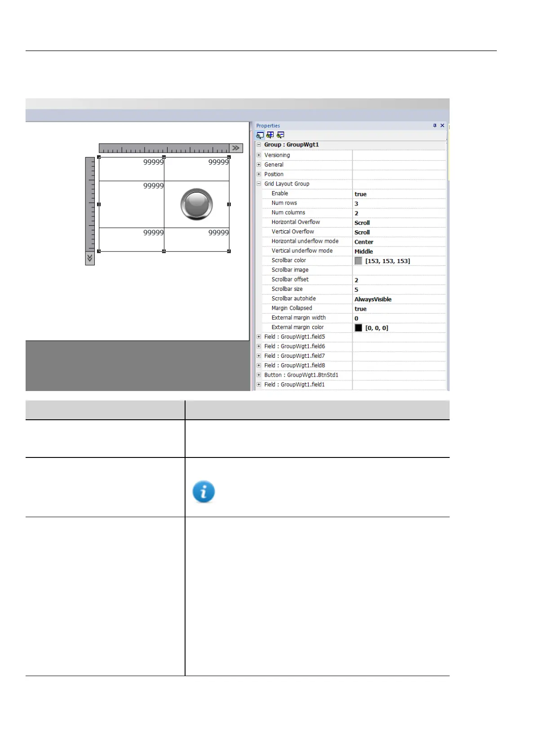Expand the General section
The image size is (535, 756).
(x=259, y=165)
